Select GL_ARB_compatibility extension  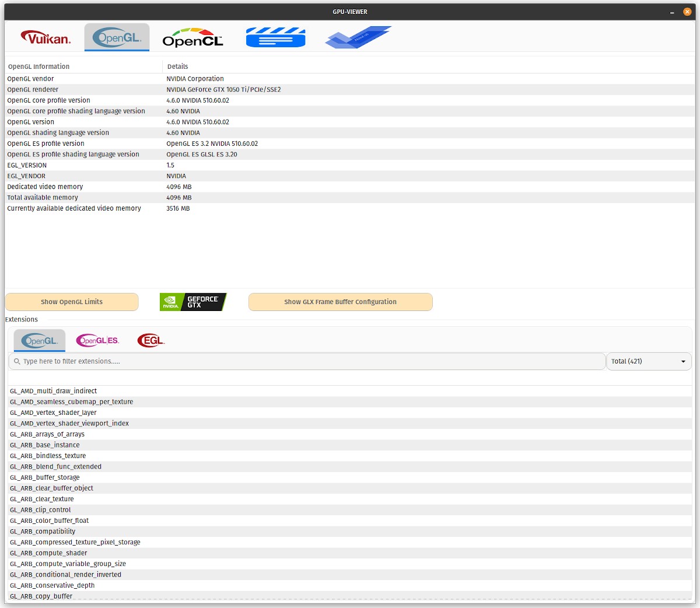(x=350, y=531)
